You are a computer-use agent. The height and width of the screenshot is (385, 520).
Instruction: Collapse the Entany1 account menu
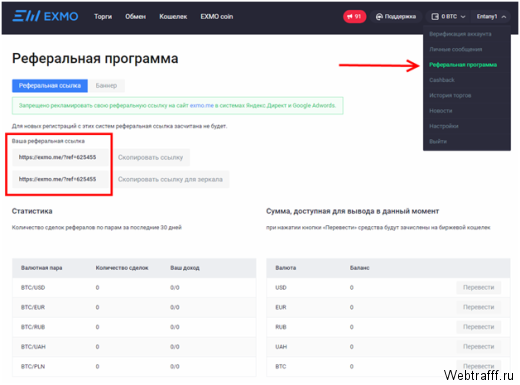[491, 16]
